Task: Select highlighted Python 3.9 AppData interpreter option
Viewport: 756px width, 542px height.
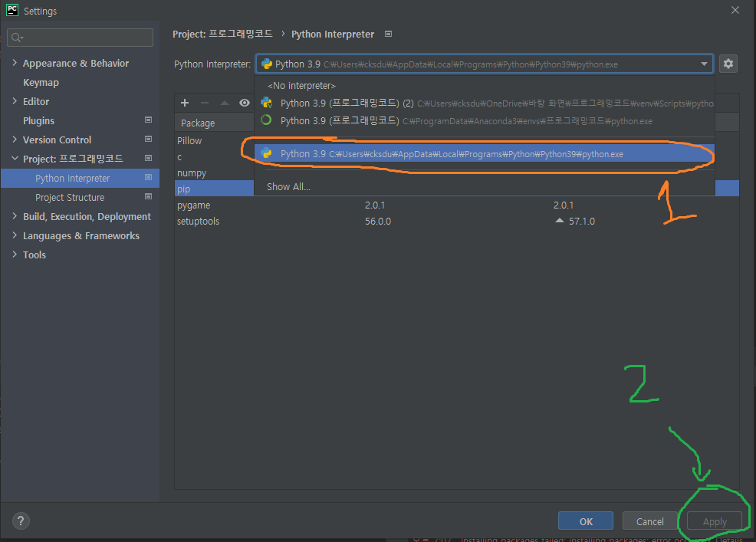Action: 485,154
